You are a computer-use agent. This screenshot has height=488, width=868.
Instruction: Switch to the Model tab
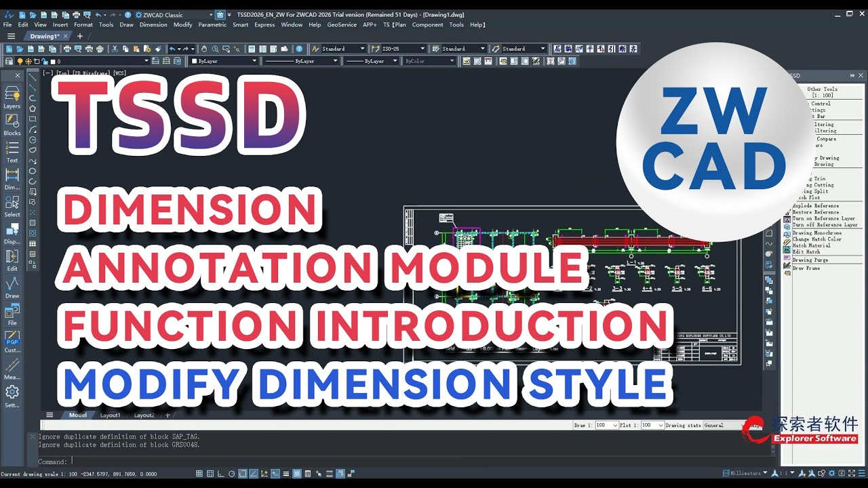pyautogui.click(x=78, y=415)
